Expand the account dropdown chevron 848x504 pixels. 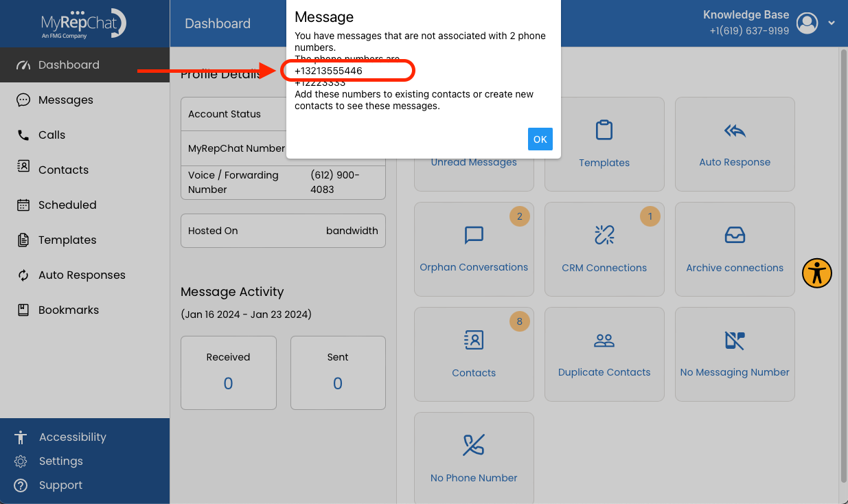pos(832,23)
